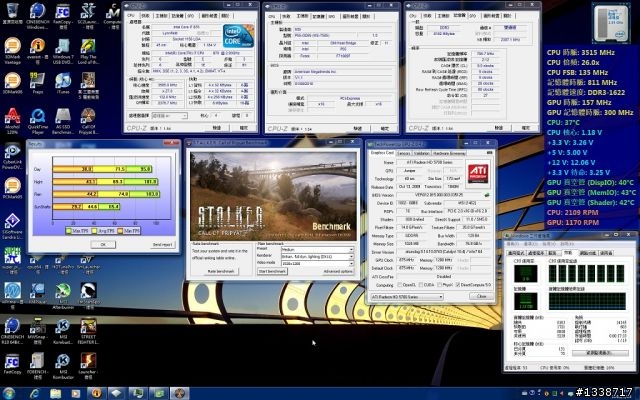Open the 3DMark06 desktop shortcut

[x=12, y=84]
